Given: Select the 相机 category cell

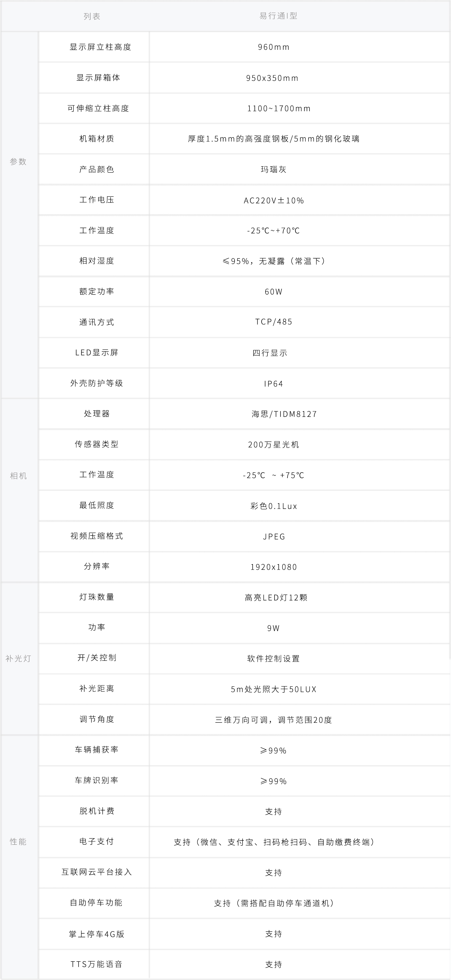Looking at the screenshot, I should 18,476.
